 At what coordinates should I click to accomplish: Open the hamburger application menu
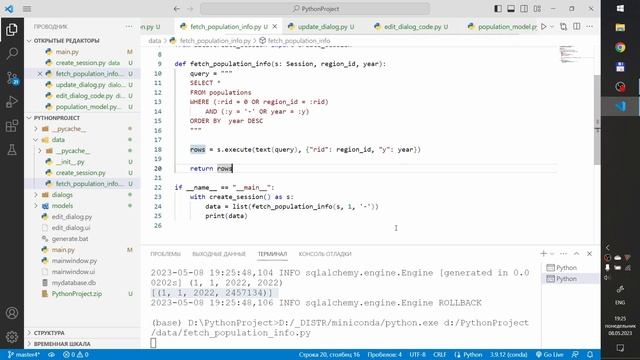tap(27, 9)
